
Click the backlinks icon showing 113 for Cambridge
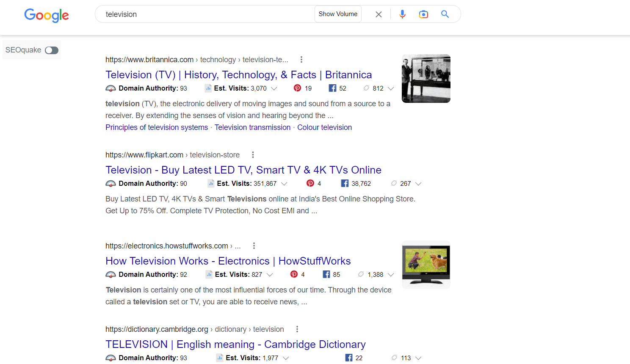394,358
